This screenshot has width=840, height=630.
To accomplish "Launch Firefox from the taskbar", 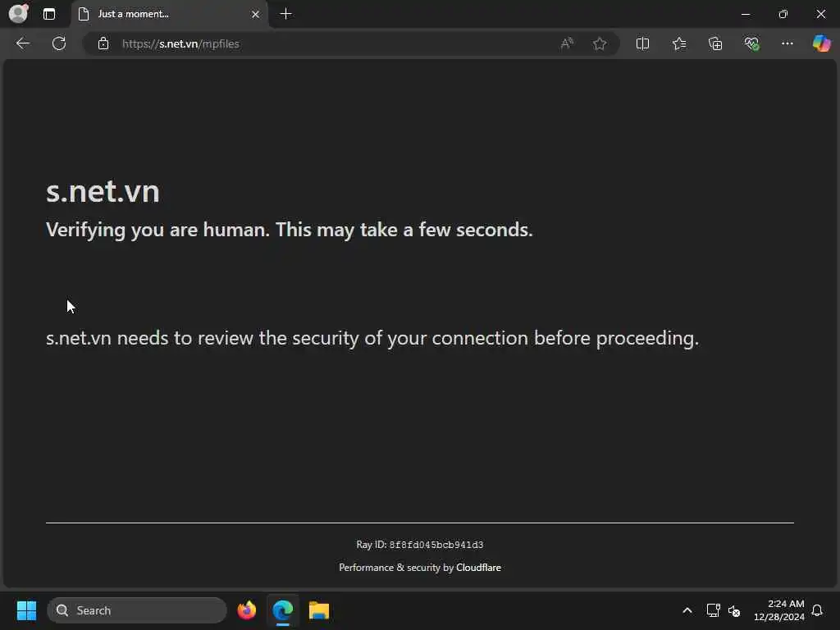I will pos(246,610).
